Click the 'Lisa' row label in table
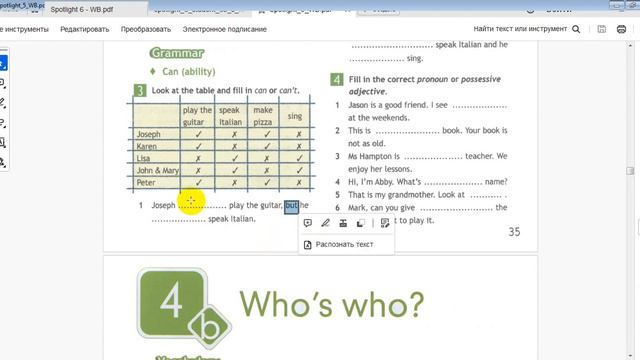The width and height of the screenshot is (640, 360). 143,158
